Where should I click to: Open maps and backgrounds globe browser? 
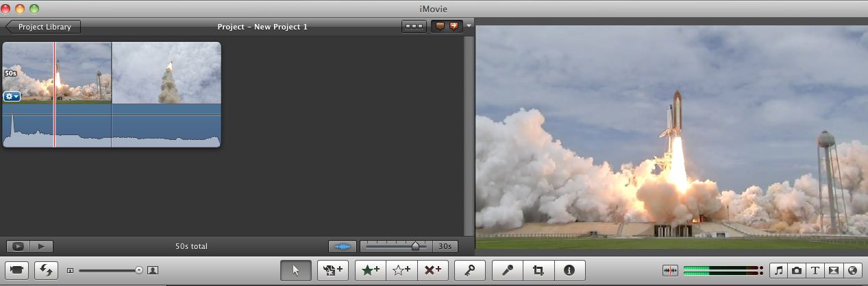point(852,270)
